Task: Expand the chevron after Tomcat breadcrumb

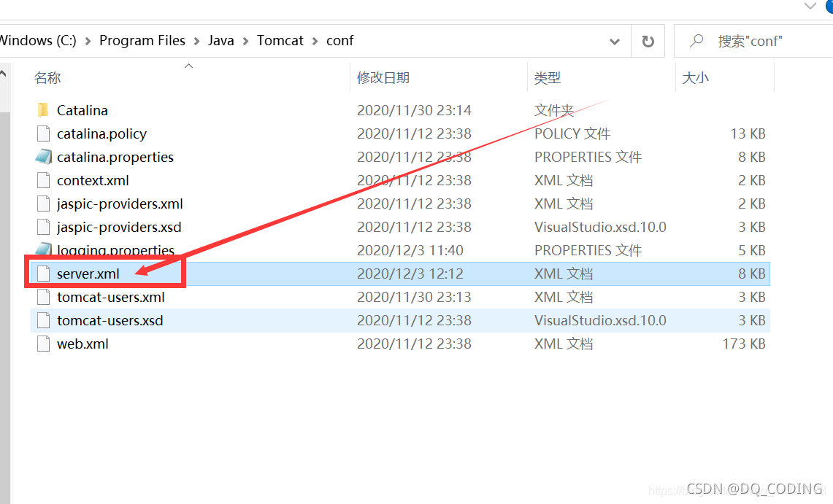Action: (315, 42)
